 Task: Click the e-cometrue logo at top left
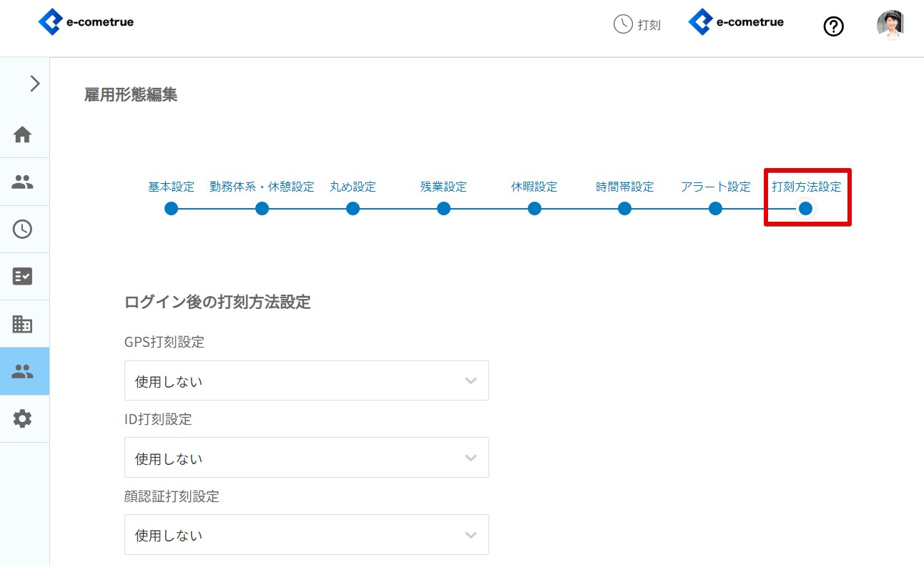tap(86, 22)
